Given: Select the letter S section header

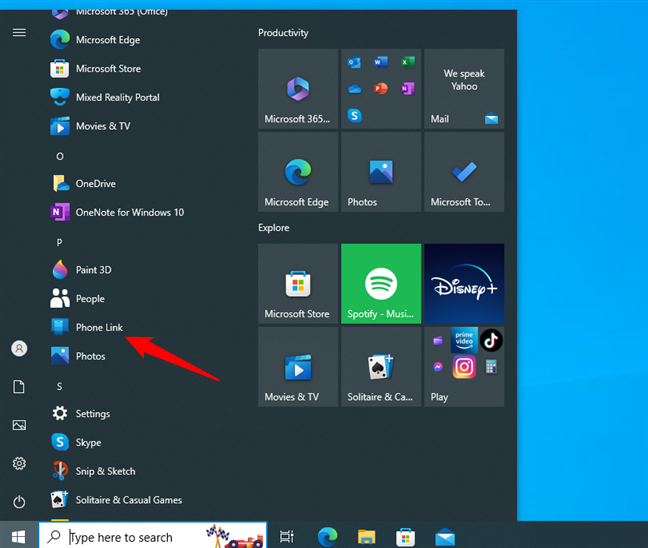Looking at the screenshot, I should pyautogui.click(x=60, y=386).
